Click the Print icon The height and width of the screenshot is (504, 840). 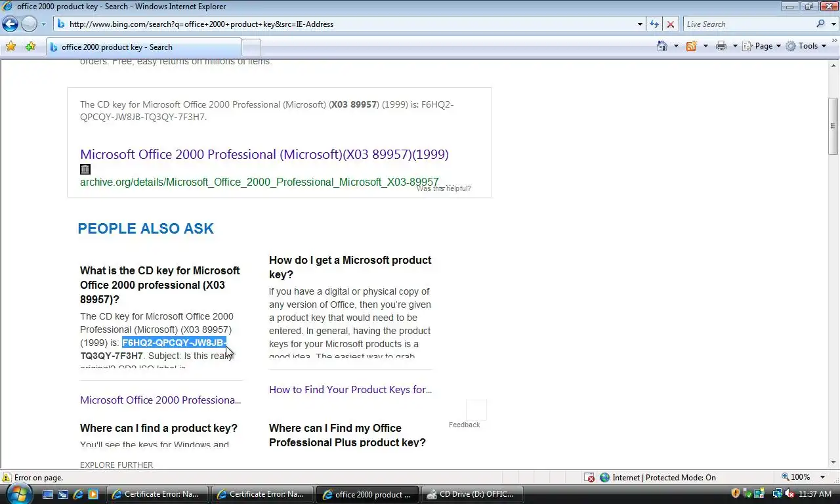(x=721, y=46)
